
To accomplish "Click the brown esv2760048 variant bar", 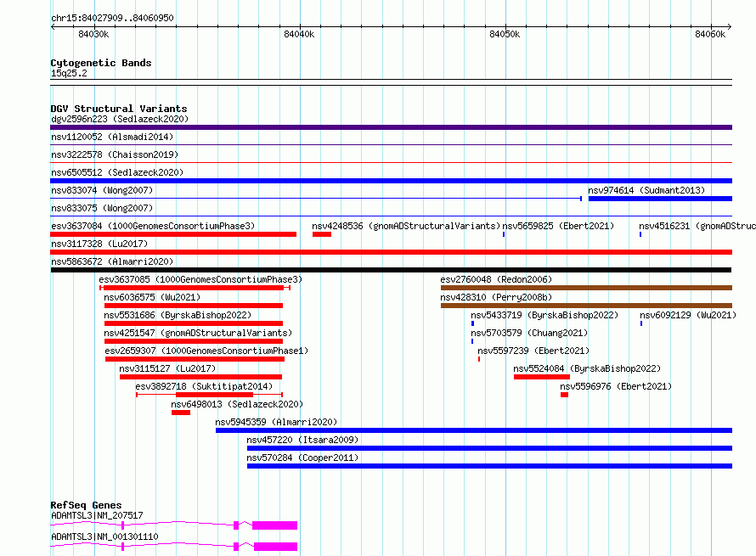I will (586, 288).
